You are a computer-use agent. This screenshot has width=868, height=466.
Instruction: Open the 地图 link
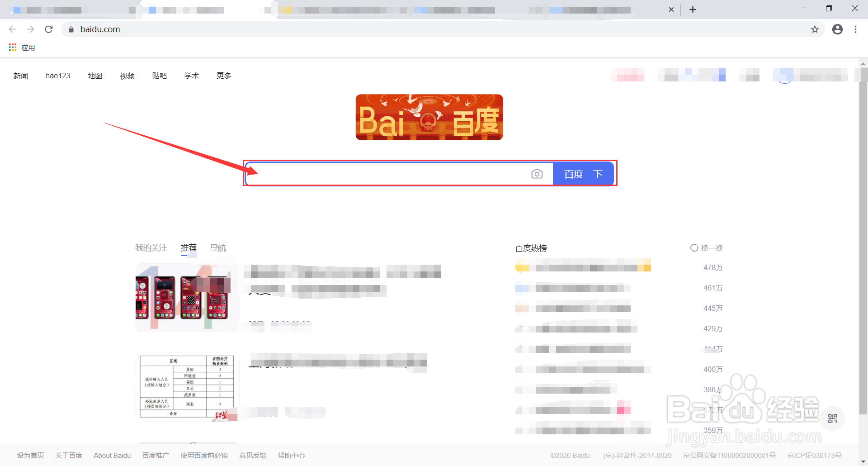(95, 76)
